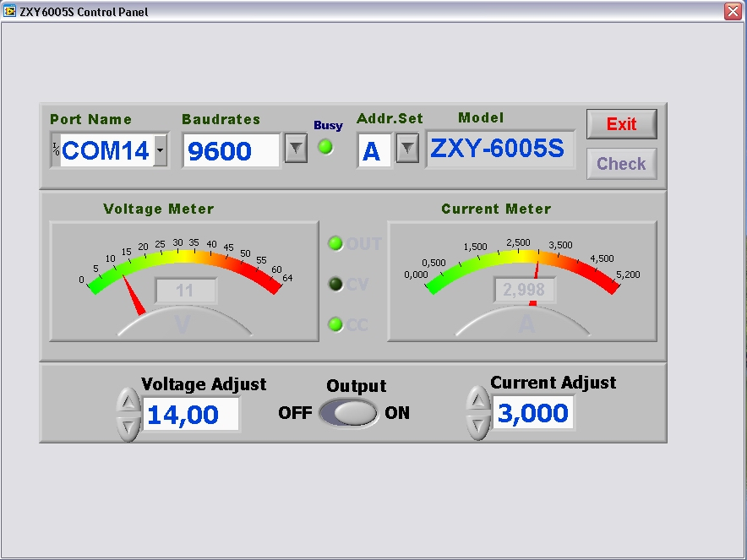This screenshot has width=747, height=560.
Task: Open the Port Name COM14 dropdown
Action: click(x=161, y=151)
